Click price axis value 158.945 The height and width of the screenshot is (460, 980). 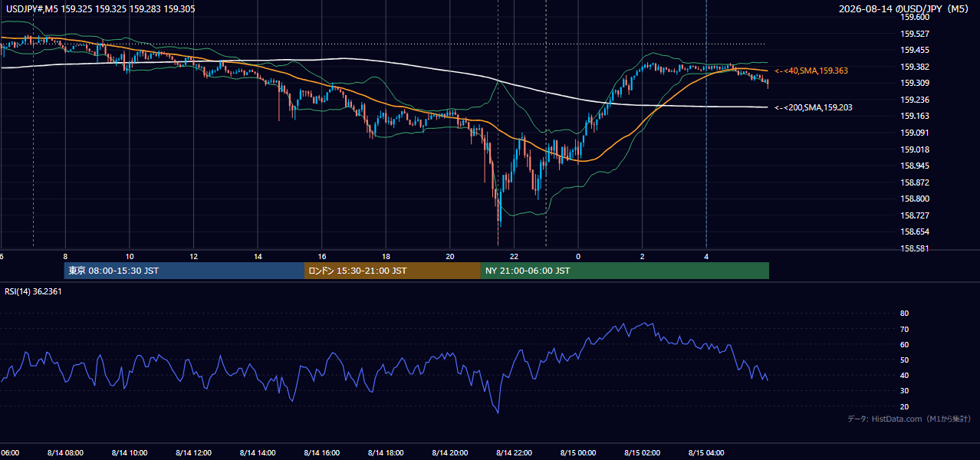pyautogui.click(x=915, y=166)
